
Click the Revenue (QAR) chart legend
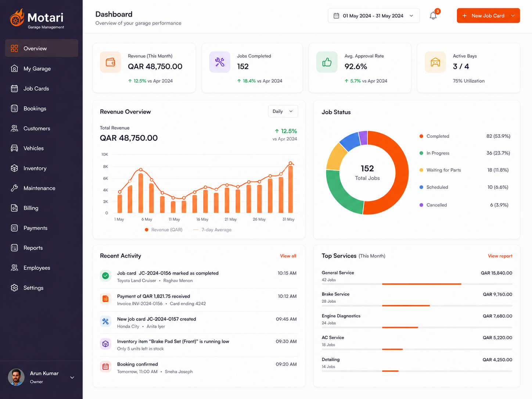point(163,230)
